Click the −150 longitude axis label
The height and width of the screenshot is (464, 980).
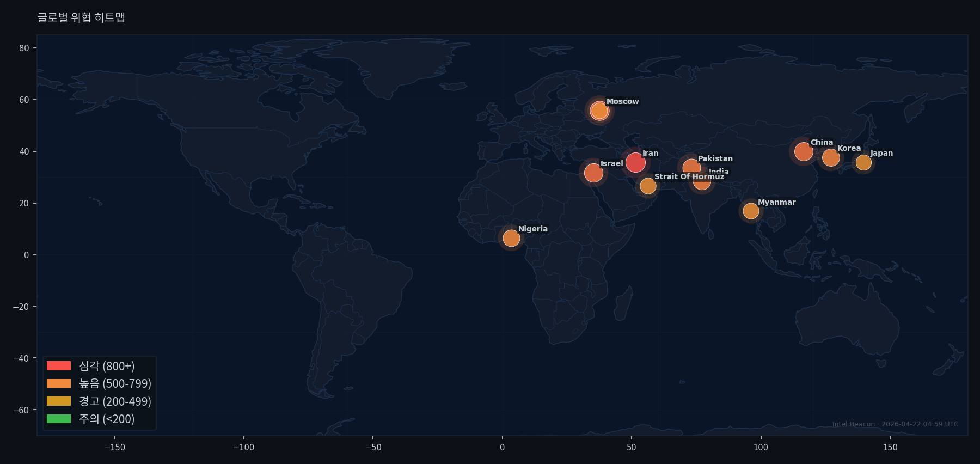coord(114,448)
